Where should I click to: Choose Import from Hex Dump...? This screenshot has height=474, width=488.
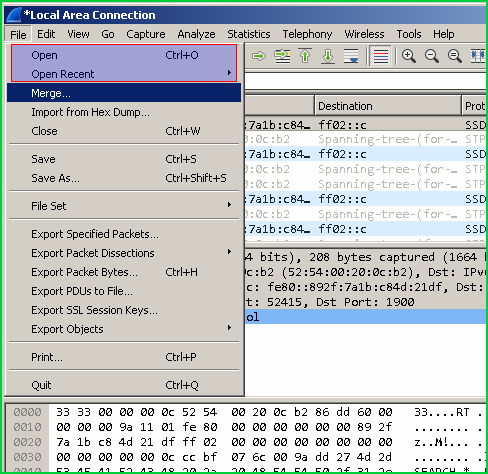124,112
